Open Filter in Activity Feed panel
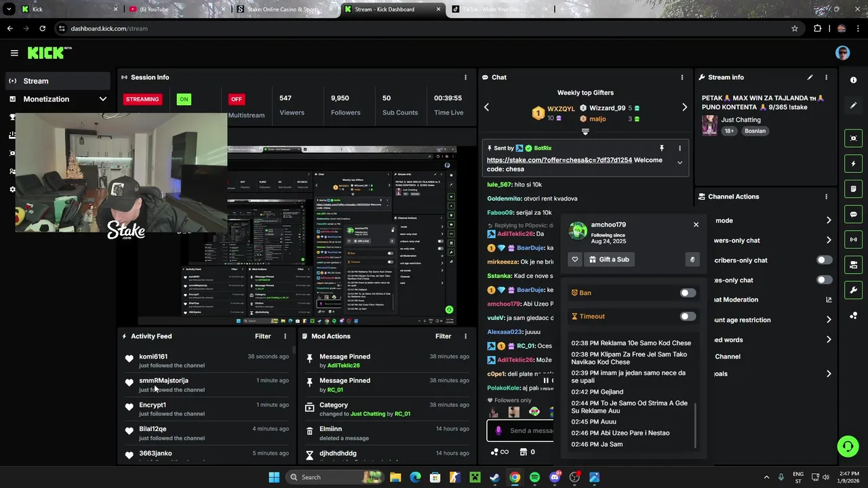Image resolution: width=868 pixels, height=488 pixels. click(262, 336)
